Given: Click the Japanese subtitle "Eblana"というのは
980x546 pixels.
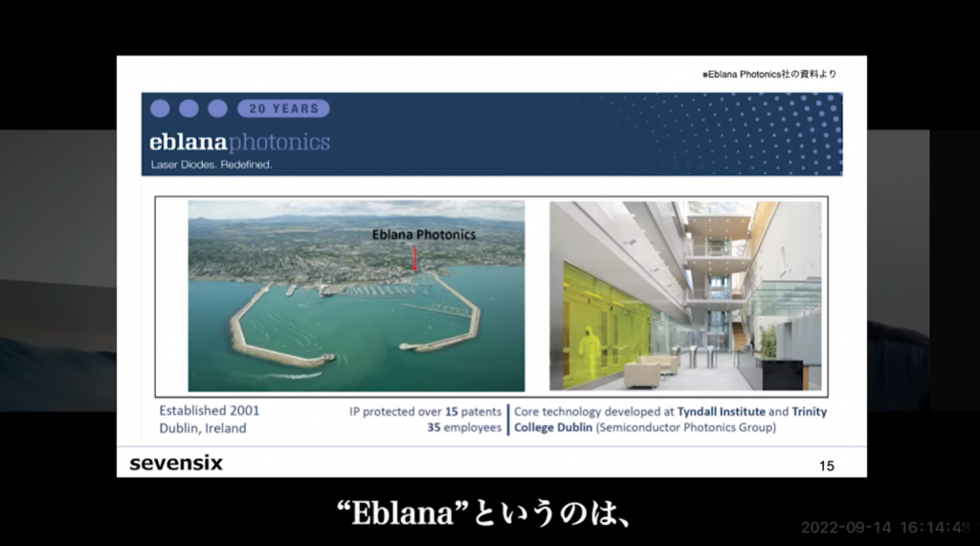Looking at the screenshot, I should 483,513.
